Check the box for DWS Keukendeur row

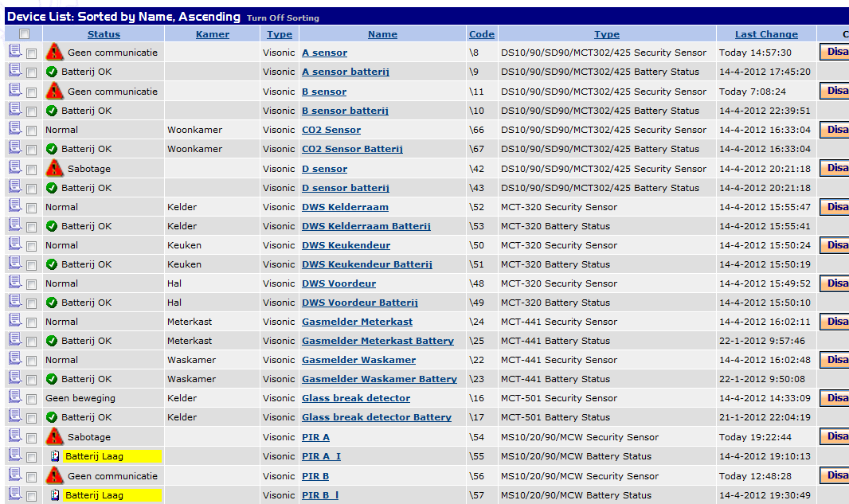coord(31,246)
